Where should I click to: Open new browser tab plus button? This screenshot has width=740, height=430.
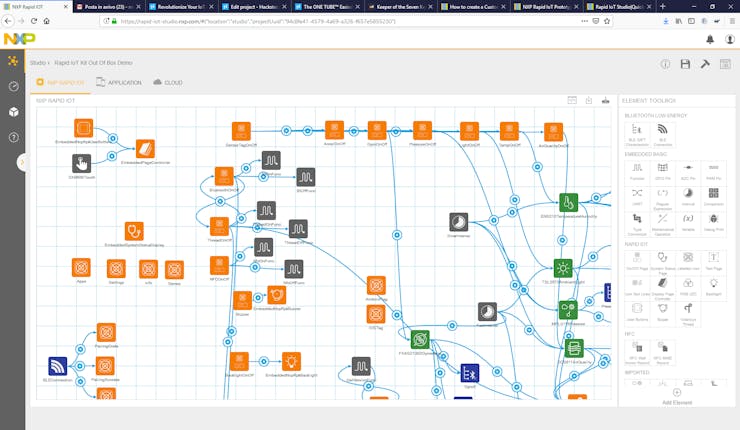[x=663, y=7]
